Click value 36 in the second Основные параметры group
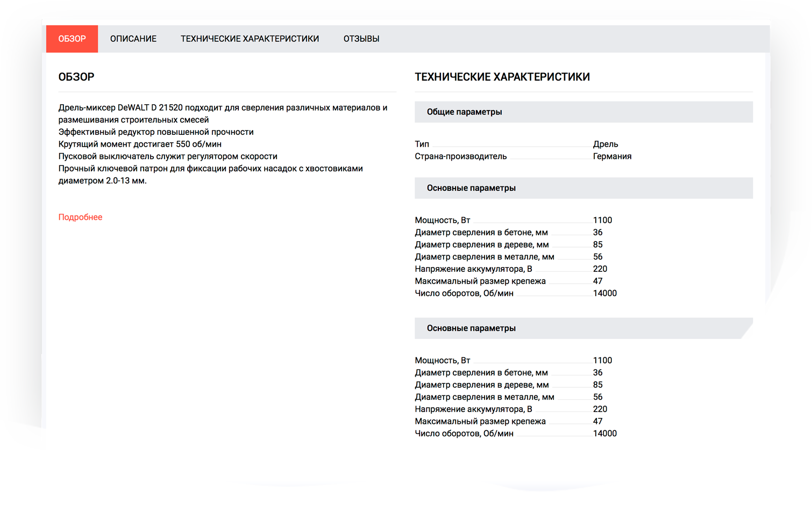 (x=598, y=372)
